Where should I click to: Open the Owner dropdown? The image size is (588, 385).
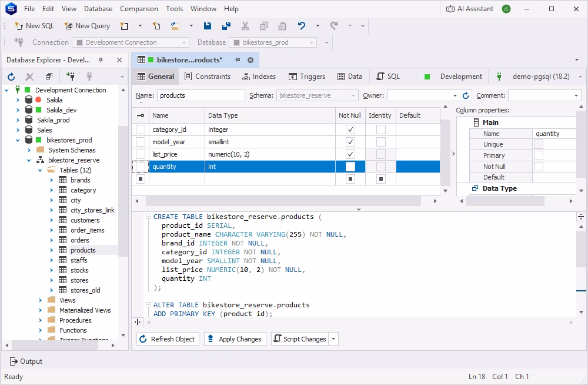(x=455, y=96)
